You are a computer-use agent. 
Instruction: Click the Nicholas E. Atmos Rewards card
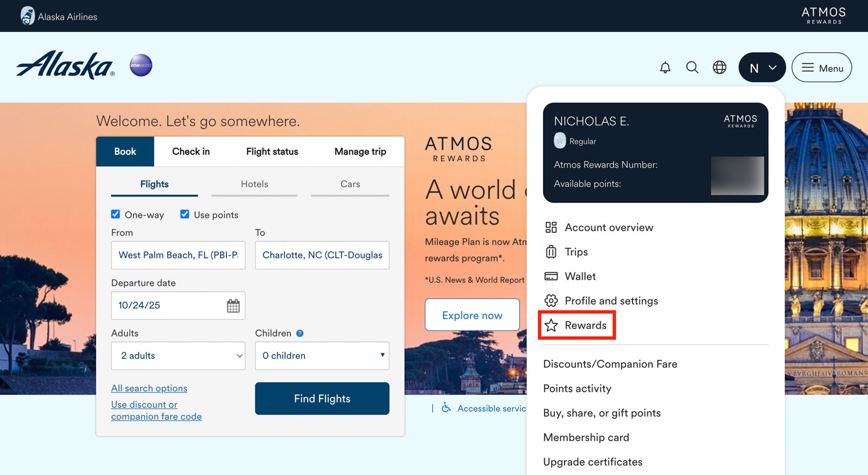coord(655,153)
